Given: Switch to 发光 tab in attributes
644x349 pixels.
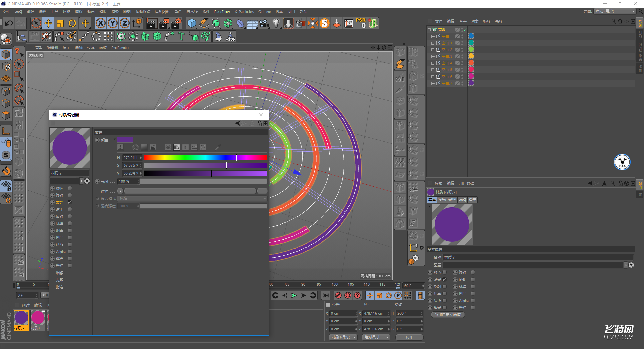Looking at the screenshot, I should point(442,200).
